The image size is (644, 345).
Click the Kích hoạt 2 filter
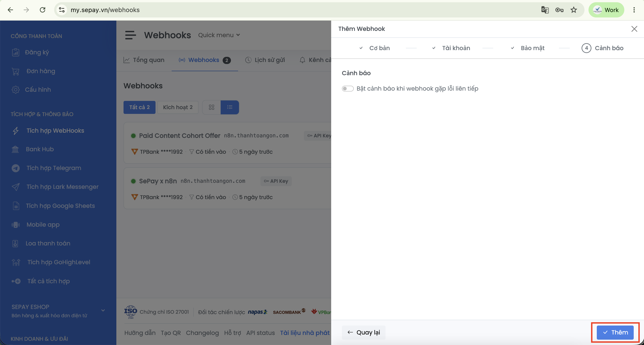(178, 107)
